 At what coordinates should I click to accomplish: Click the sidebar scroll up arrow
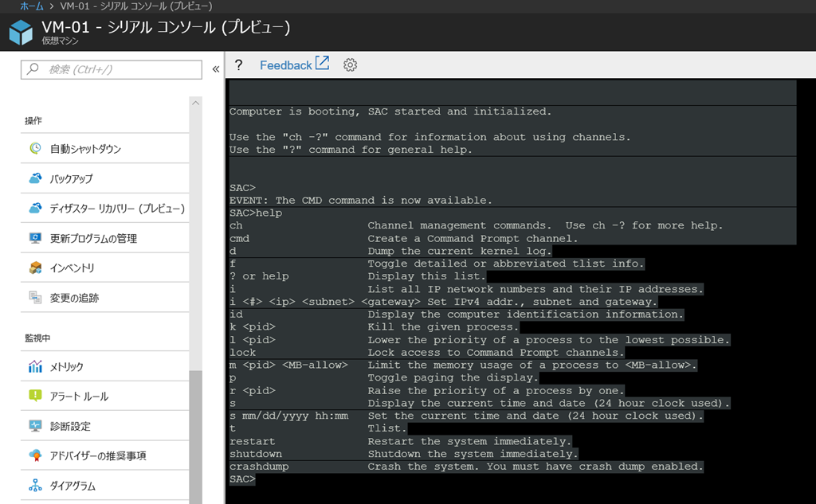pos(196,103)
